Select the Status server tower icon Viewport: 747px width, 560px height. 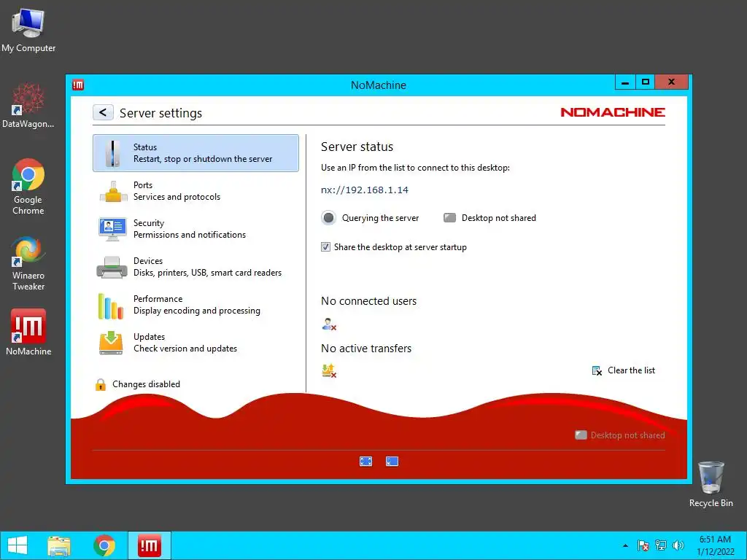click(x=113, y=153)
